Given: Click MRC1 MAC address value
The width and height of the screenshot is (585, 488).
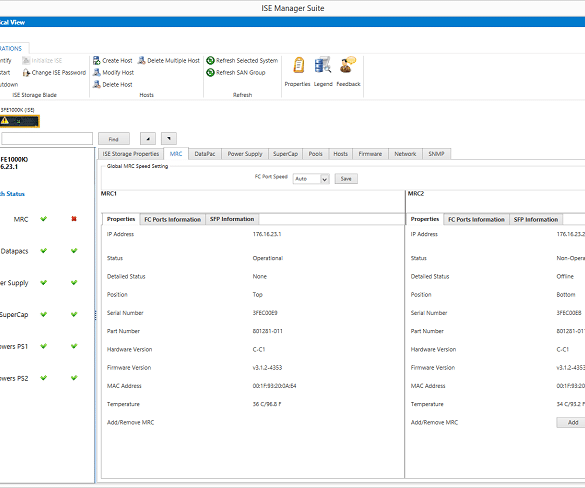Looking at the screenshot, I should tap(274, 386).
